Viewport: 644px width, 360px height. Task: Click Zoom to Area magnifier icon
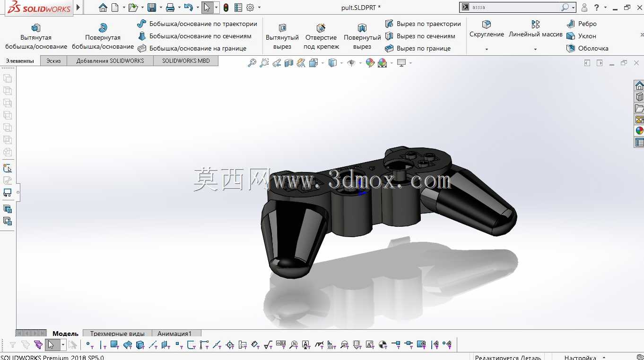coord(264,63)
